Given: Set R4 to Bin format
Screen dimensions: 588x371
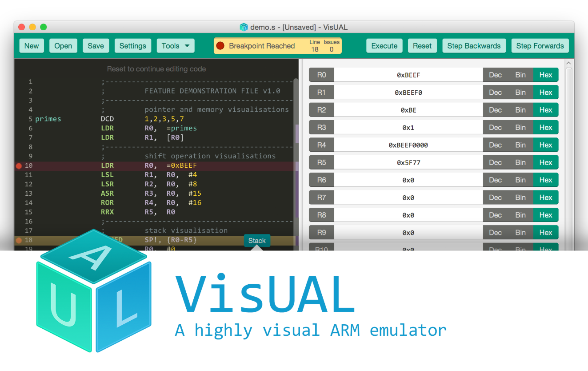Looking at the screenshot, I should [x=520, y=145].
